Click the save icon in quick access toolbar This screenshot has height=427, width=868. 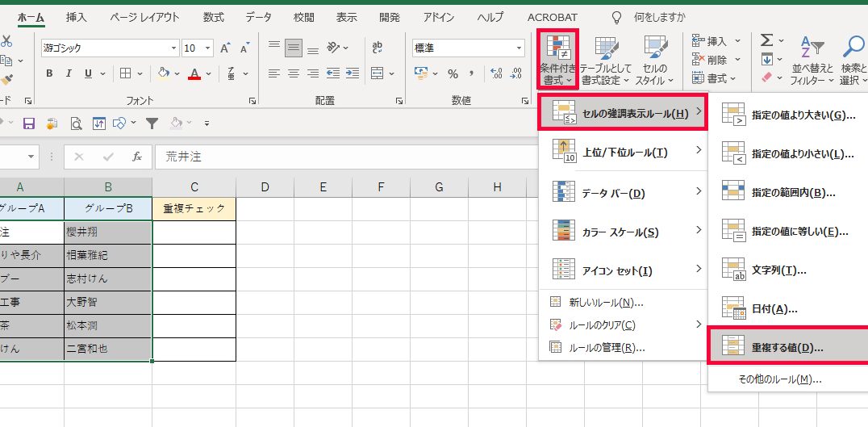[x=29, y=123]
